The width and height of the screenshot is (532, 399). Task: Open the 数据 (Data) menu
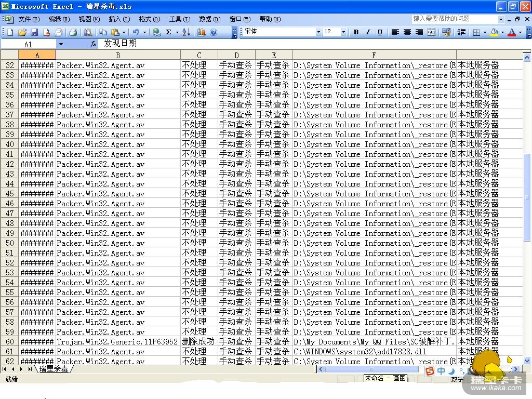[209, 19]
